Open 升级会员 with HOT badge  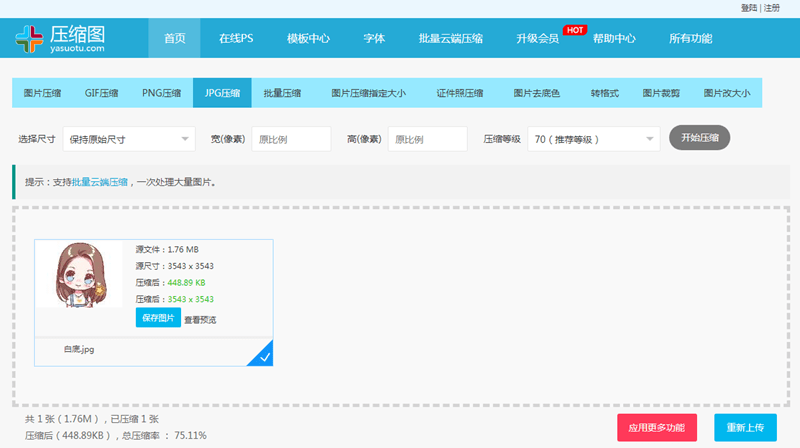pos(538,39)
